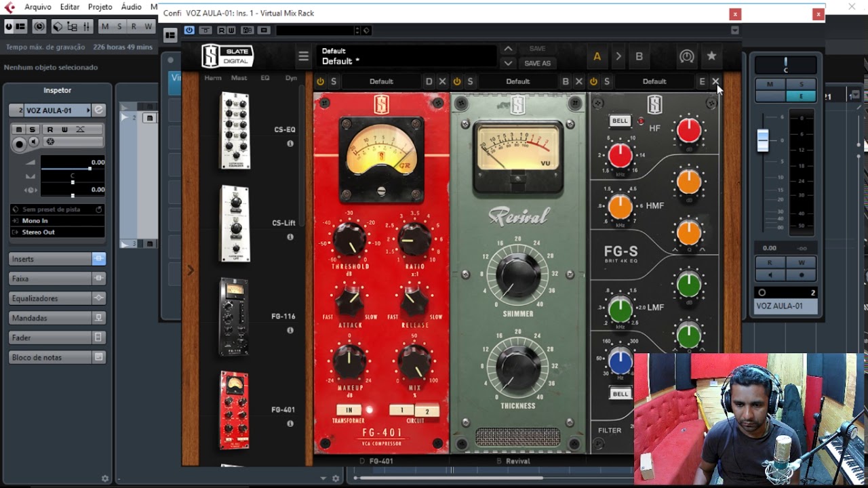Select the Stereo Out output routing
Viewport: 868px width, 488px height.
[x=58, y=232]
